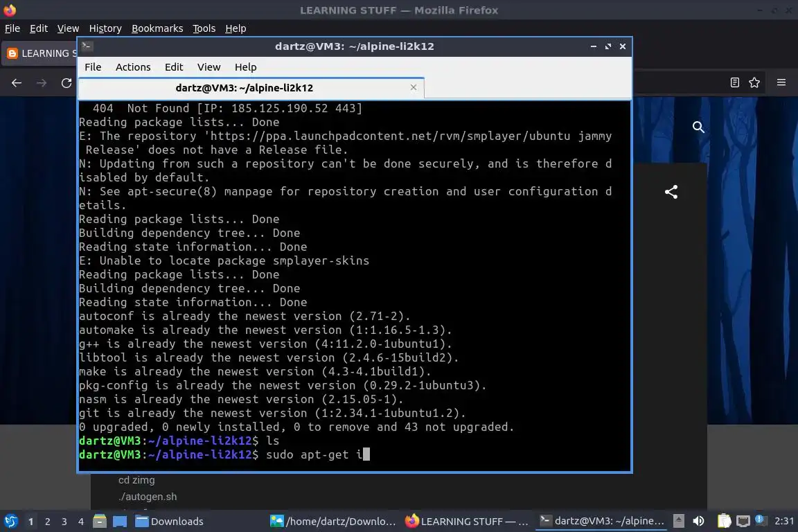Select the LEARNING STUFF browser tab

pos(40,53)
